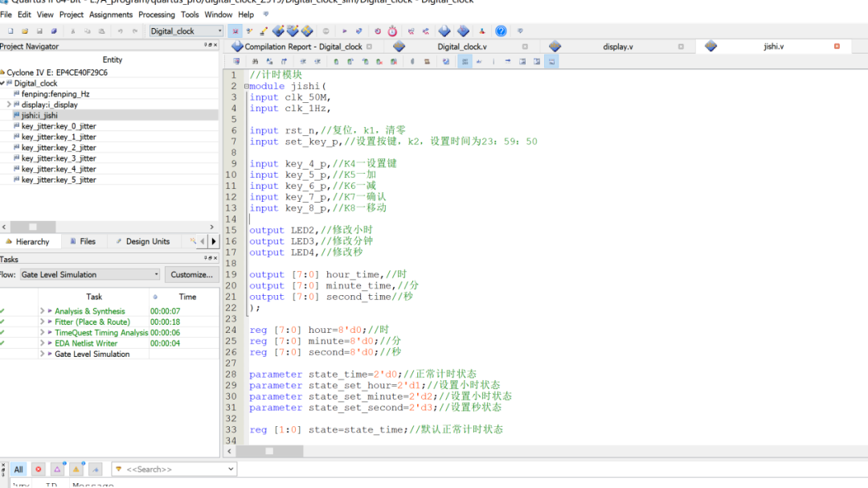Image resolution: width=868 pixels, height=488 pixels.
Task: Open the TimeQuest Timing Analyzer clock icon
Action: coord(392,31)
